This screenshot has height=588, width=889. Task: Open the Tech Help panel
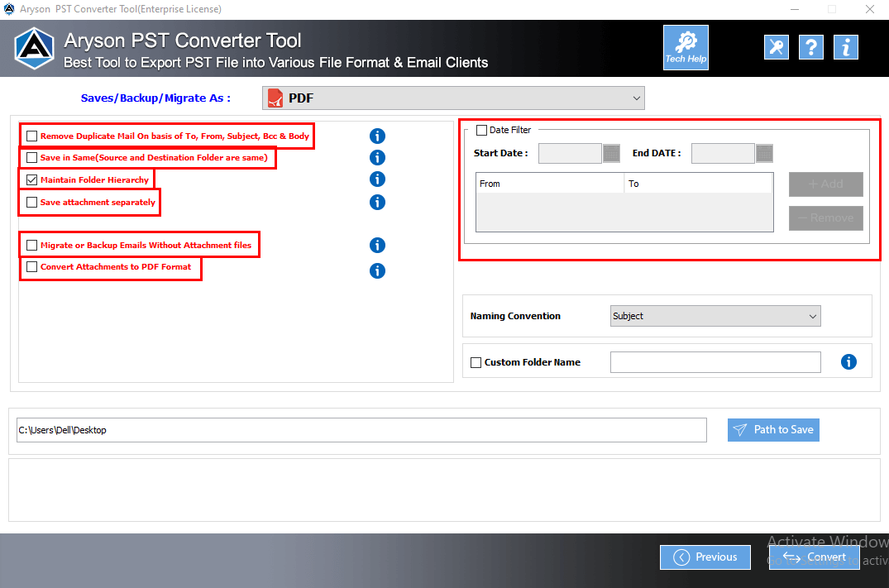pyautogui.click(x=685, y=47)
